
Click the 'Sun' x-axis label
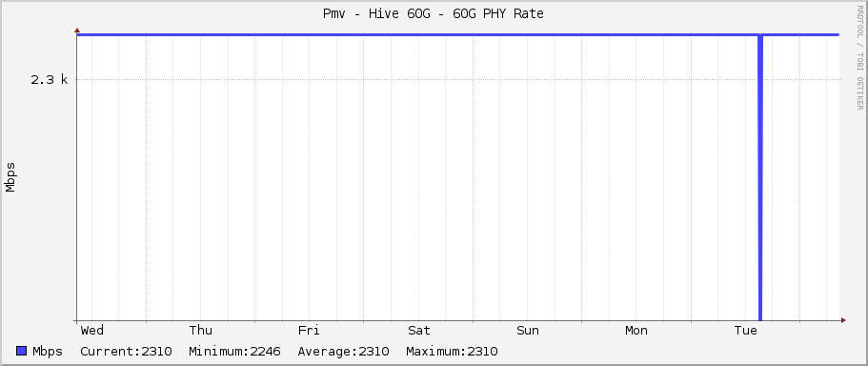[x=528, y=331]
